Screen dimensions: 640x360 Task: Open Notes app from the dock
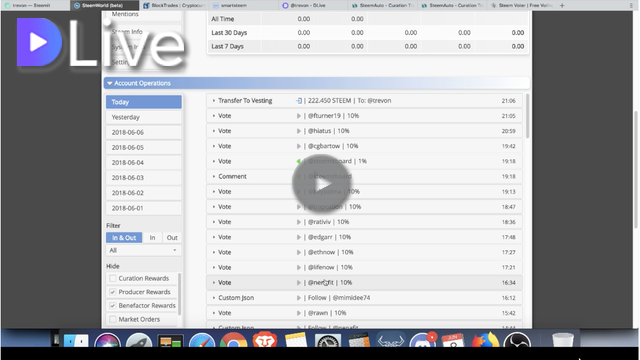pyautogui.click(x=296, y=340)
